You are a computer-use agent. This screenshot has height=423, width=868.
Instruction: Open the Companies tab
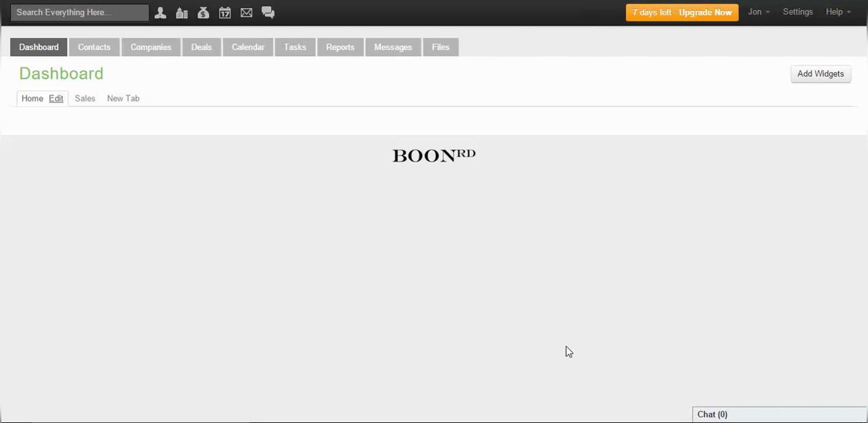point(151,47)
